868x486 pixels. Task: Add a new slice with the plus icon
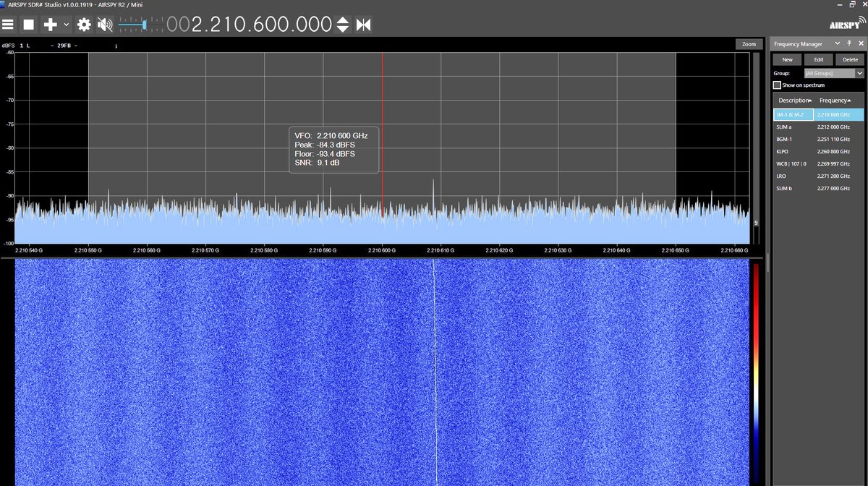50,25
